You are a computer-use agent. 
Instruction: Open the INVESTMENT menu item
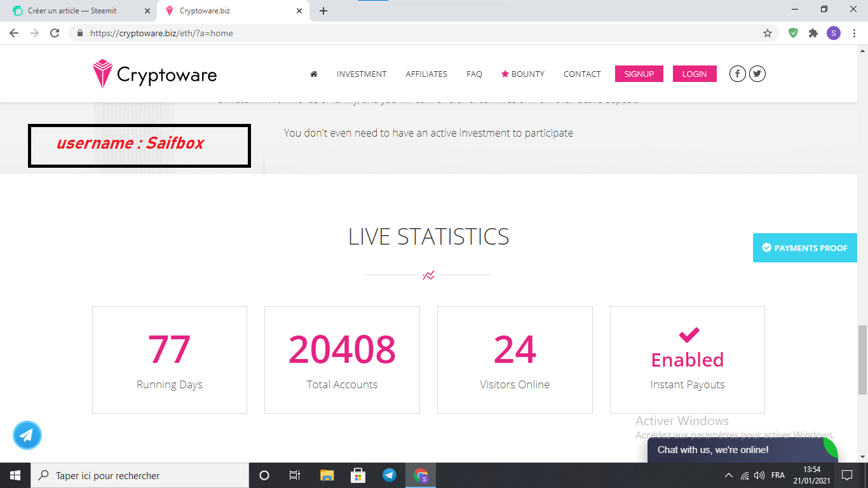(362, 74)
